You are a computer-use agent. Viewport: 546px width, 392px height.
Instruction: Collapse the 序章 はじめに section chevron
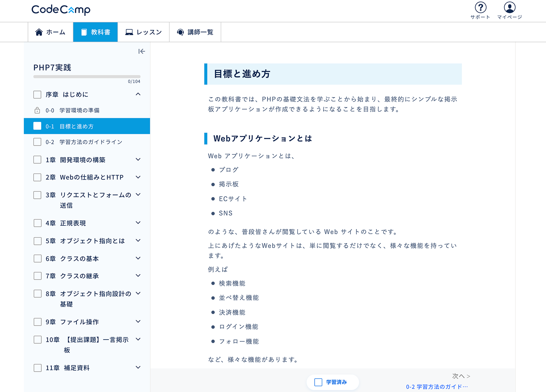[138, 94]
